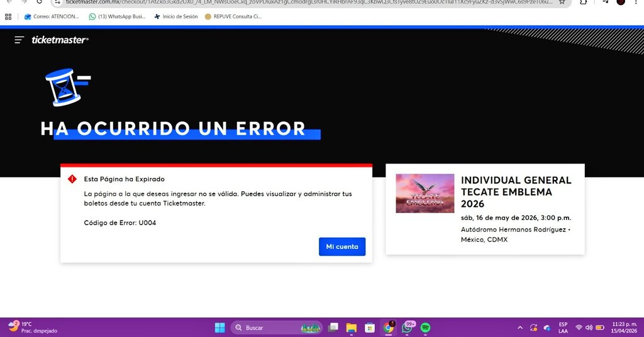Open the weather widget showing 19°C

[33, 327]
